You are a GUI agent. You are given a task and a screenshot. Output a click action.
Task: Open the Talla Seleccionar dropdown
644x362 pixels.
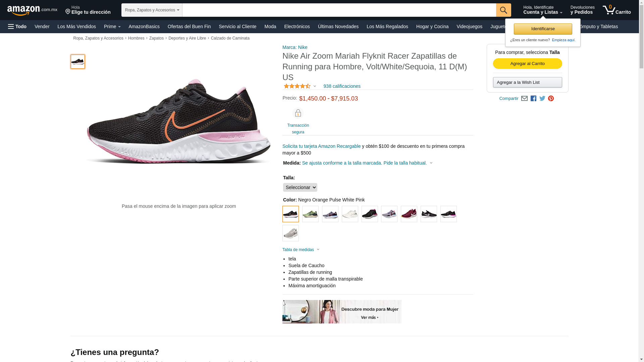pos(300,187)
